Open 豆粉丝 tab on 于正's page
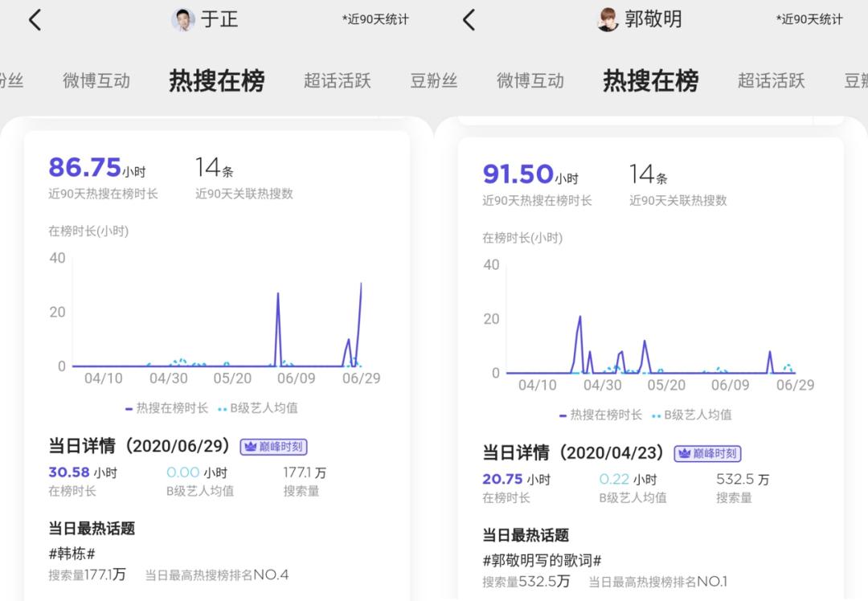Image resolution: width=868 pixels, height=601 pixels. tap(433, 81)
